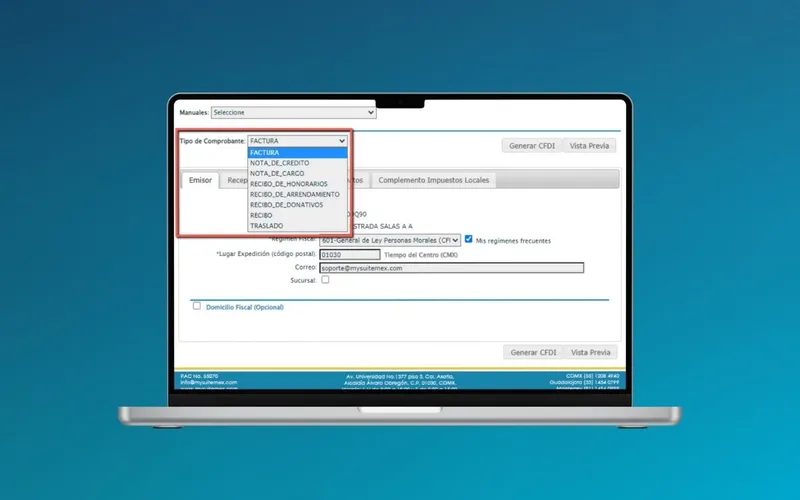Collapse the Tipo de Comprobante dropdown
Screen dimensions: 800x500
tap(297, 141)
